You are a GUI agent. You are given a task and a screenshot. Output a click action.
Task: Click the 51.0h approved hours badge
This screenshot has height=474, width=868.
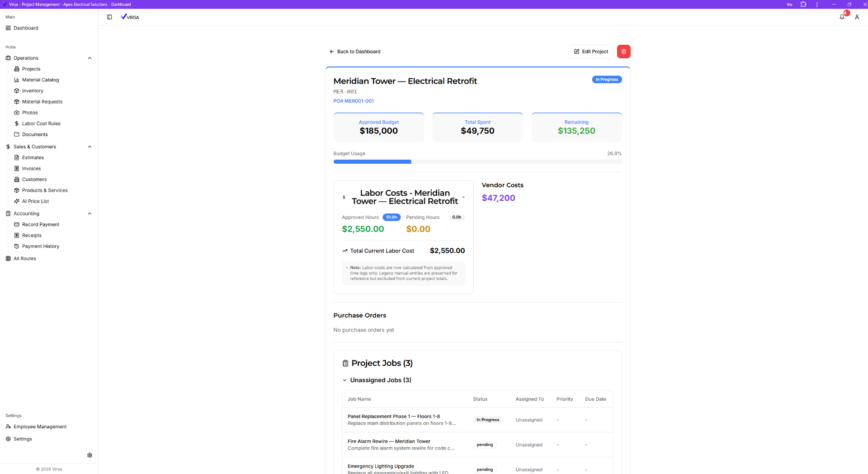coord(392,218)
